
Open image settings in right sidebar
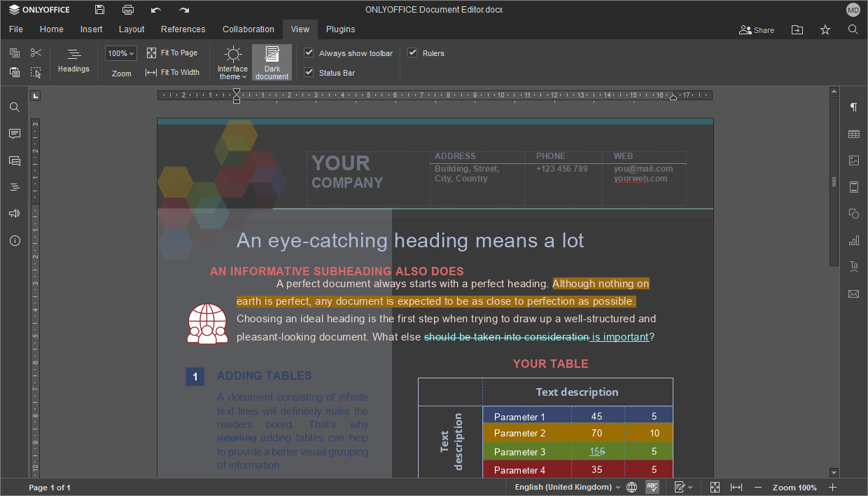pos(853,160)
